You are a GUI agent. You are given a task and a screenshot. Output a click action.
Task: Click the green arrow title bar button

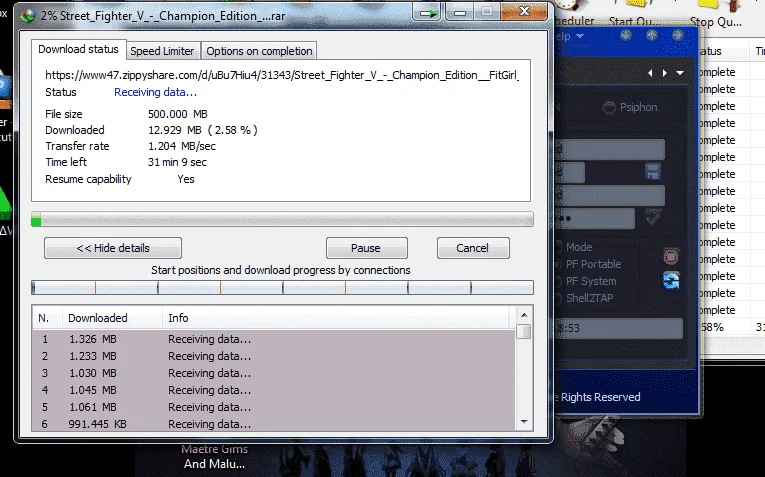[x=428, y=12]
